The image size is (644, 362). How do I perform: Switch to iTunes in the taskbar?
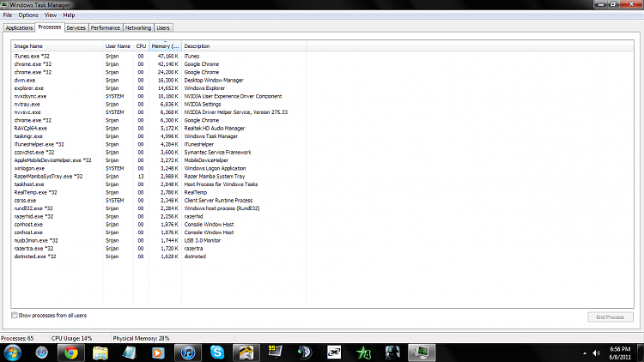pos(188,353)
